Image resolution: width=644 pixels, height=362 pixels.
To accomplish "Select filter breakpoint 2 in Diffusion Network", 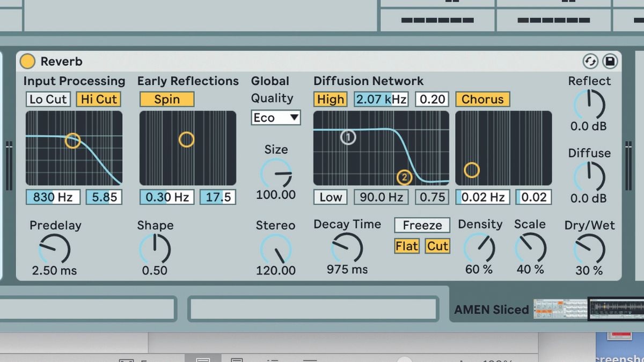I will point(404,177).
